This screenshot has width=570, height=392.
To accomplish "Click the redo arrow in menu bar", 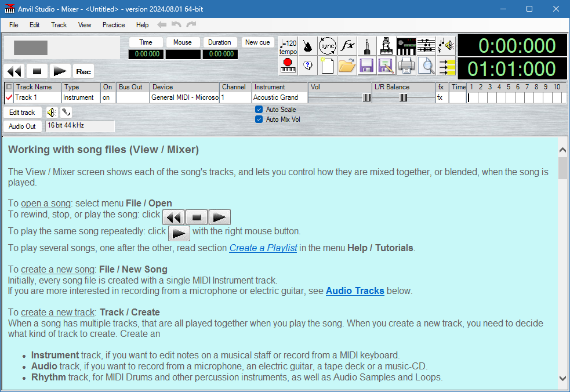I will point(191,24).
